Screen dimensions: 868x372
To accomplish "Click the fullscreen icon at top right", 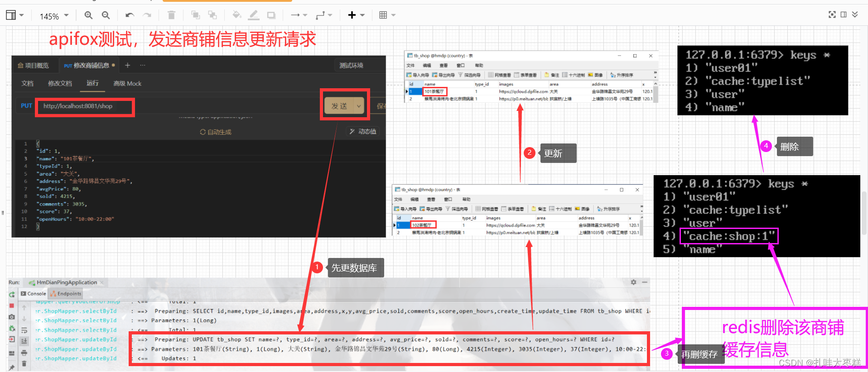I will pyautogui.click(x=832, y=14).
